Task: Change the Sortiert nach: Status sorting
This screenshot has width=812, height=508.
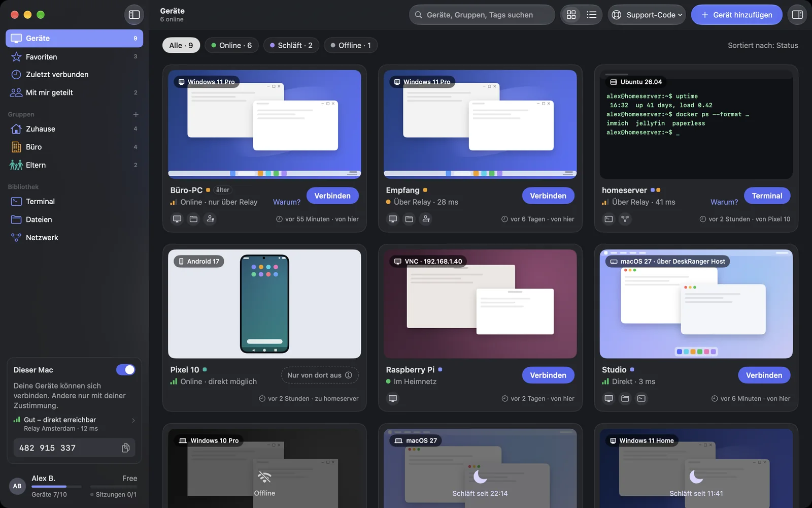Action: pos(763,45)
